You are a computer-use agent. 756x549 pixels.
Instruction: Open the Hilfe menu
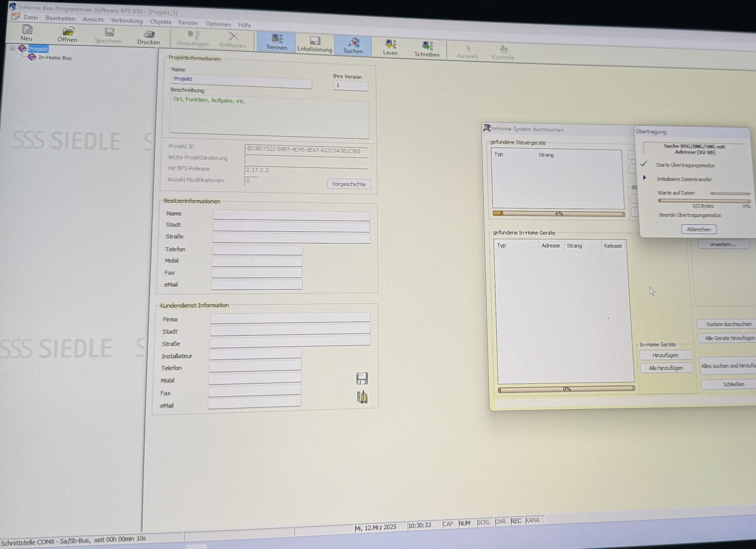245,25
